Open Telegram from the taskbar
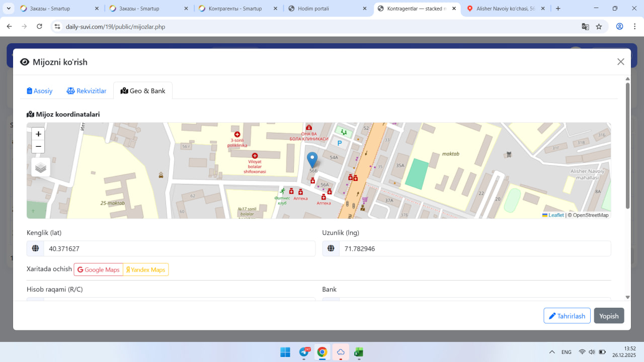The height and width of the screenshot is (362, 644). (304, 352)
